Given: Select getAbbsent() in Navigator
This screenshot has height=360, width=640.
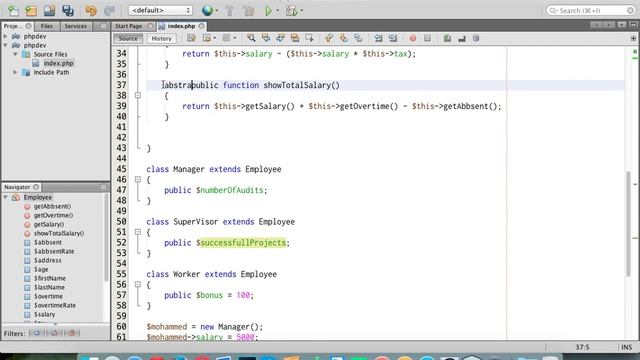Looking at the screenshot, I should click(52, 207).
